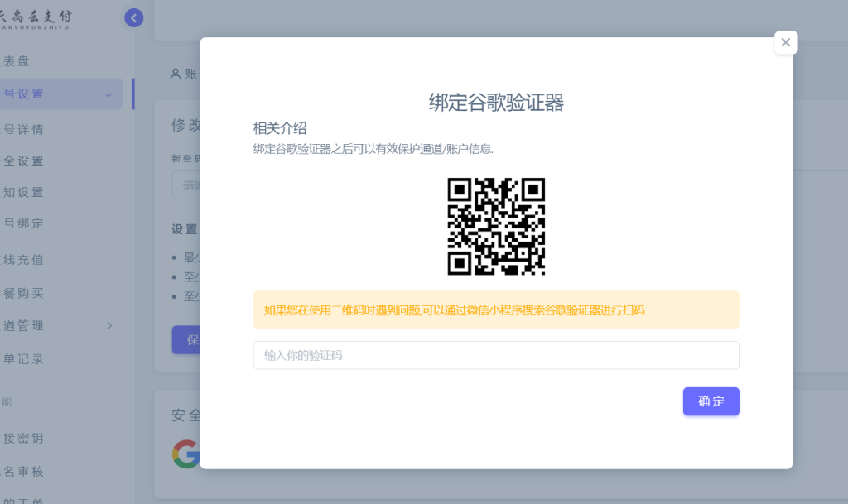This screenshot has height=504, width=848.
Task: Open 知设置 sidebar entry
Action: [x=24, y=192]
